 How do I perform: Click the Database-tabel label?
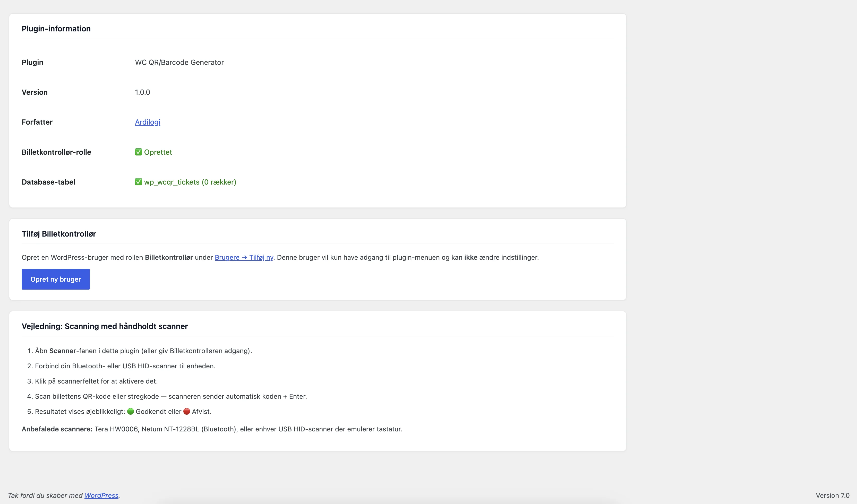point(48,182)
